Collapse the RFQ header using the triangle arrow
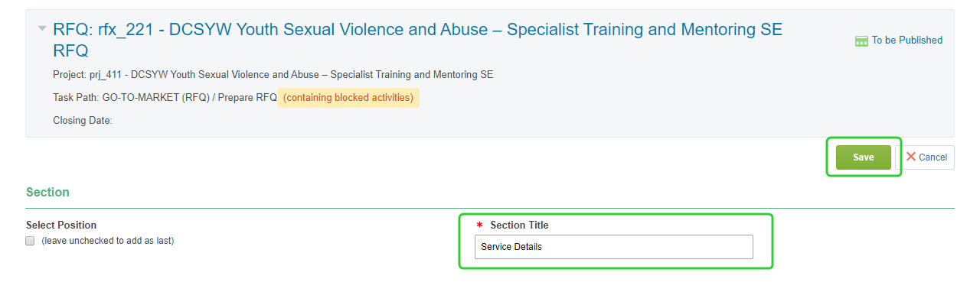Image resolution: width=980 pixels, height=292 pixels. click(42, 29)
